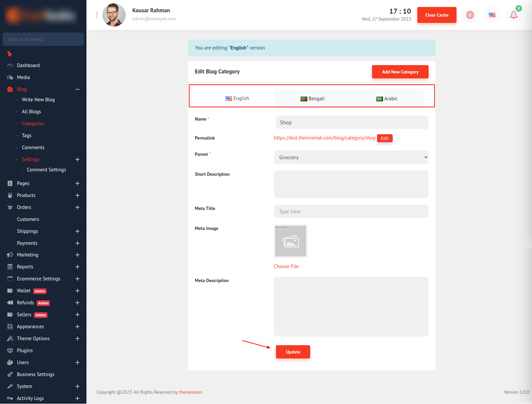Open the Parent category dropdown
The image size is (532, 404).
point(351,157)
